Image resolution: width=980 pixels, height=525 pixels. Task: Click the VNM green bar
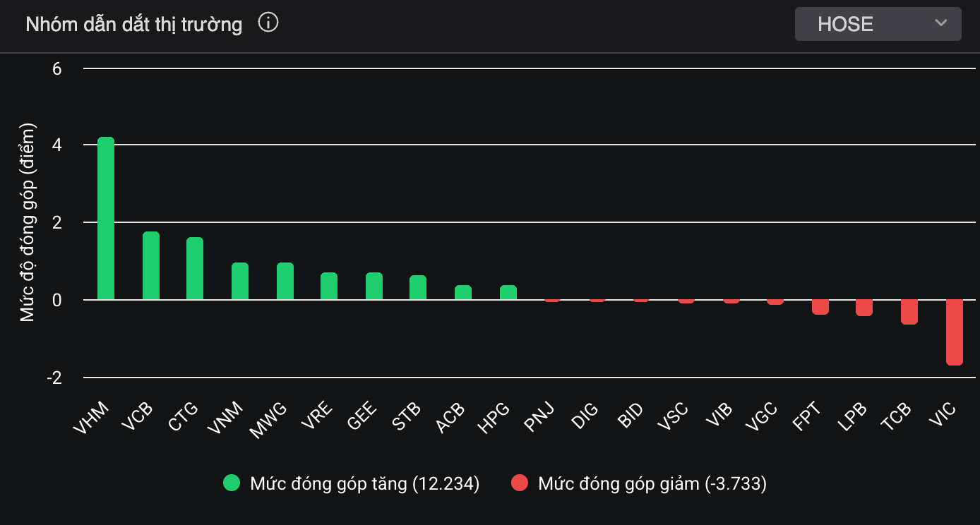pyautogui.click(x=240, y=282)
